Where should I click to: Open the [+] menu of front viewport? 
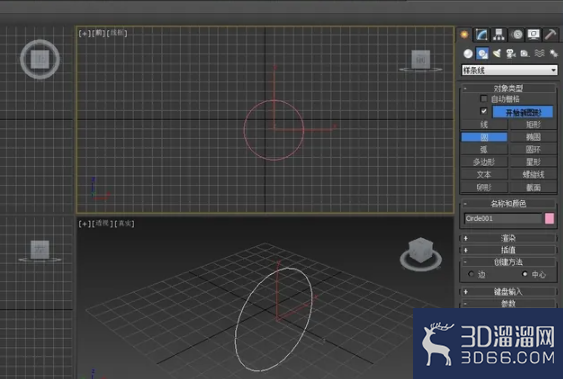tap(85, 33)
